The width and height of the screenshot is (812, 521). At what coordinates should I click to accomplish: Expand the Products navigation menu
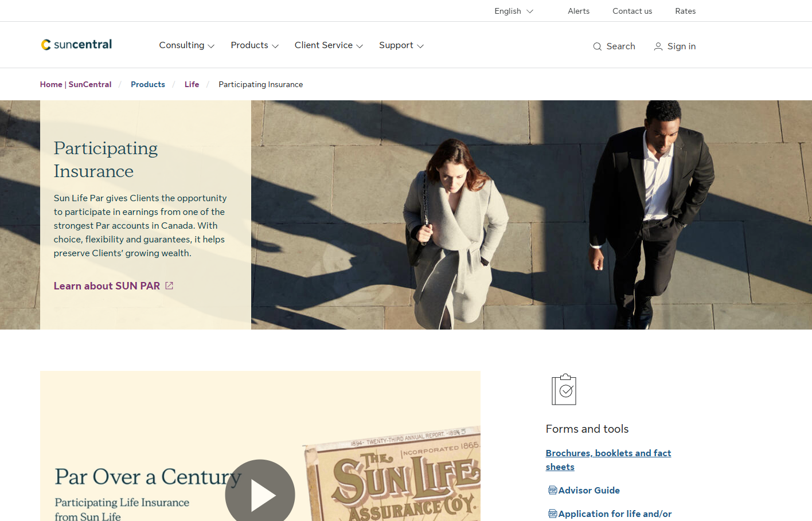click(x=254, y=45)
